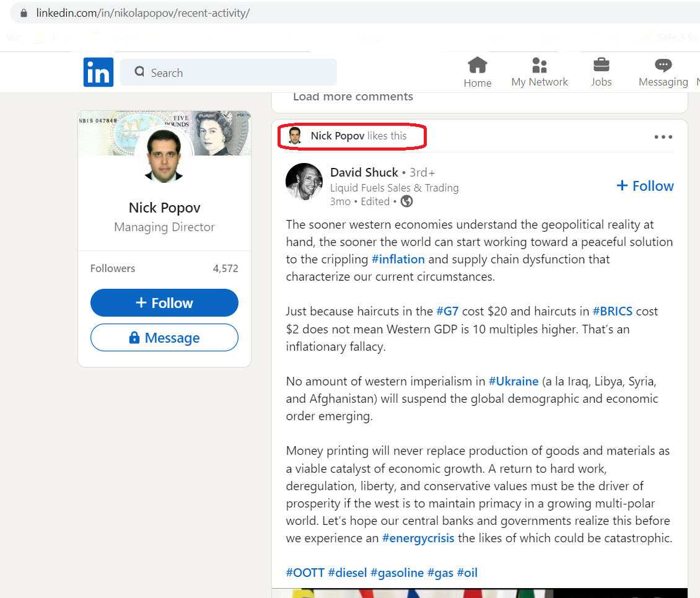700x598 pixels.
Task: Open the #G7 hashtag
Action: [447, 311]
